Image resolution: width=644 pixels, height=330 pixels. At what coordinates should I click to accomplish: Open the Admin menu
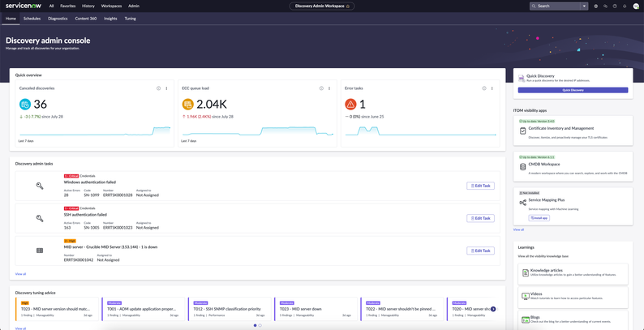coord(134,6)
